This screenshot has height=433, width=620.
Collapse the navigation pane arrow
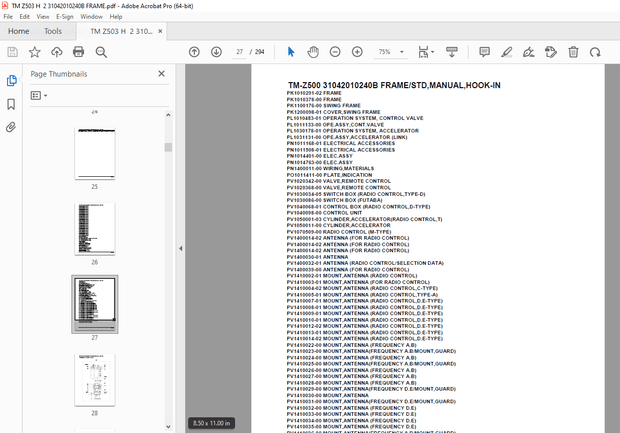[x=181, y=248]
